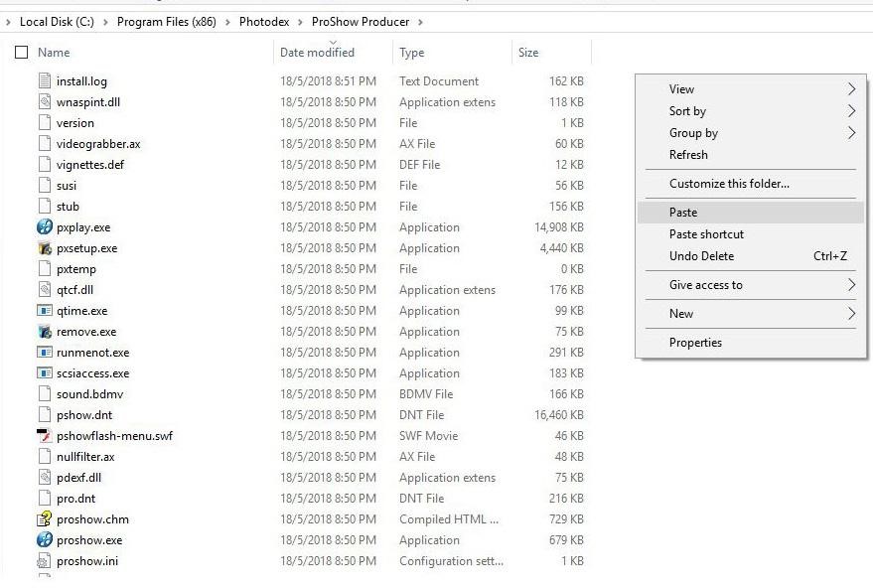873x588 pixels.
Task: Select the remove.exe uninstaller icon
Action: (44, 332)
